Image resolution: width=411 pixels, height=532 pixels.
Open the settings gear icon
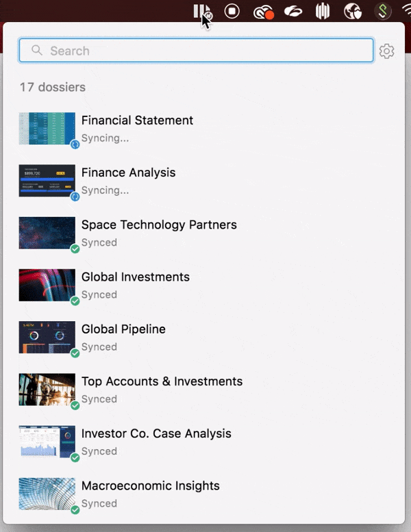pyautogui.click(x=387, y=51)
